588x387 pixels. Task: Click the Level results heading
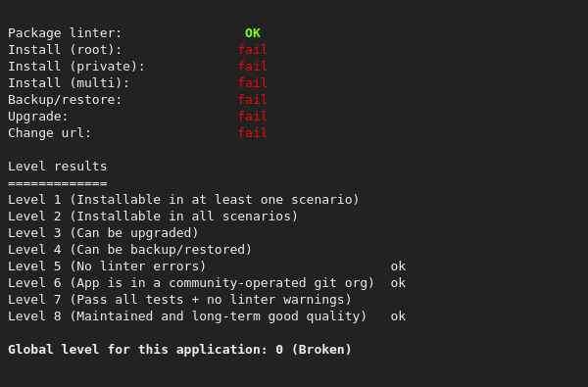point(58,167)
